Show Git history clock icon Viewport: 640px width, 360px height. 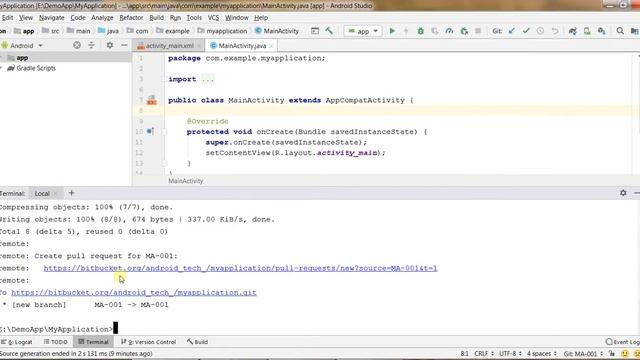540,31
